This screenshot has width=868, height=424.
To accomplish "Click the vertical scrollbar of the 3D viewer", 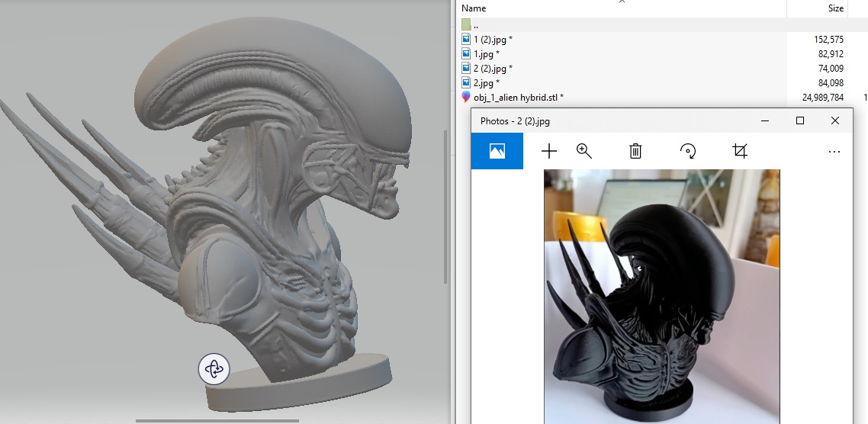I will [446, 207].
